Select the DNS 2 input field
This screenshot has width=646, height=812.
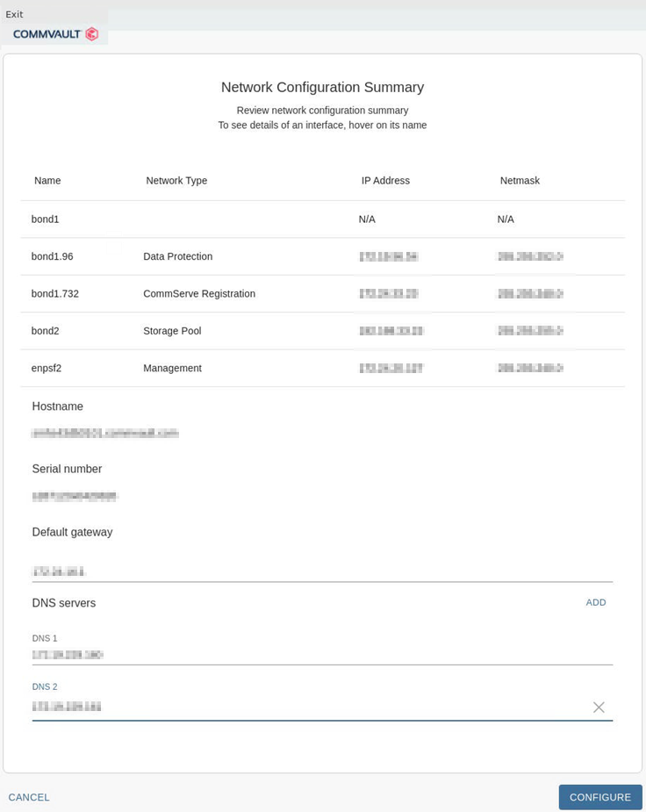[263, 706]
